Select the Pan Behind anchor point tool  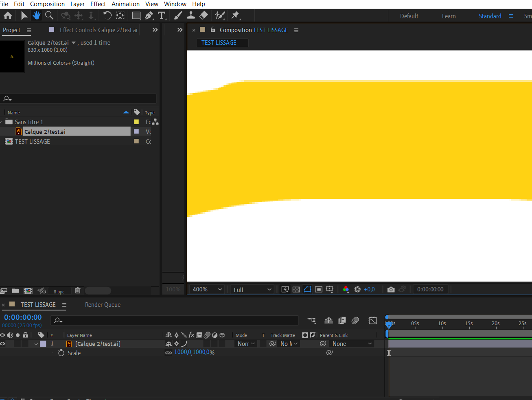pyautogui.click(x=120, y=16)
